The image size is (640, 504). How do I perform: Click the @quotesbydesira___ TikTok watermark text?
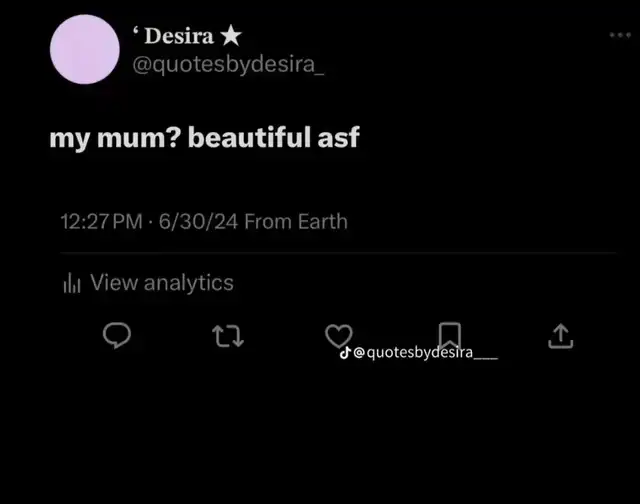pyautogui.click(x=425, y=353)
